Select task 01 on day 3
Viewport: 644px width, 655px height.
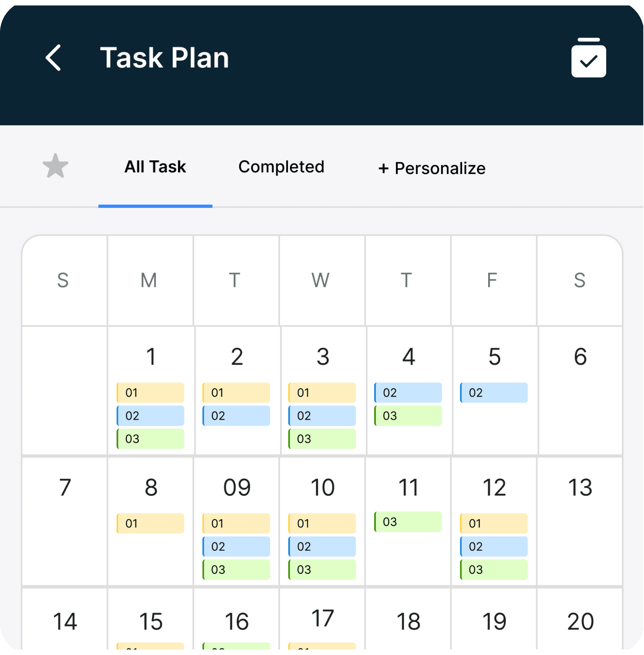[322, 393]
